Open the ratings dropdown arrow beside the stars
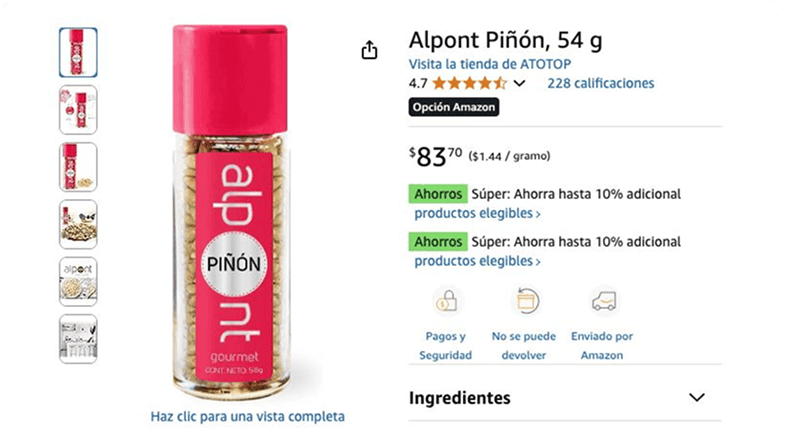This screenshot has height=429, width=786. click(519, 84)
